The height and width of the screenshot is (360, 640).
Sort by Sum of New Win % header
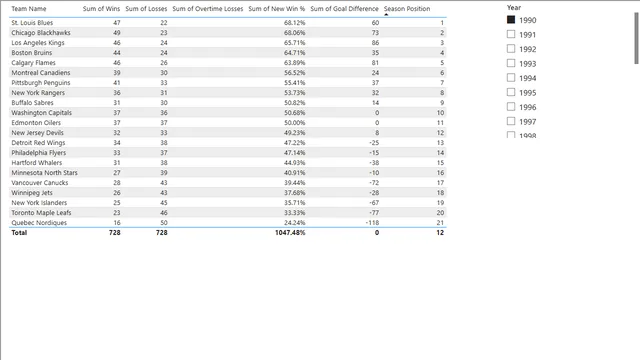[276, 9]
